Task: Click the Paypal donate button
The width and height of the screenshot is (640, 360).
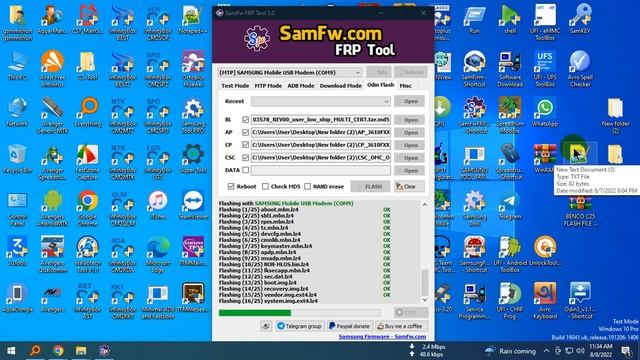Action: [x=349, y=326]
